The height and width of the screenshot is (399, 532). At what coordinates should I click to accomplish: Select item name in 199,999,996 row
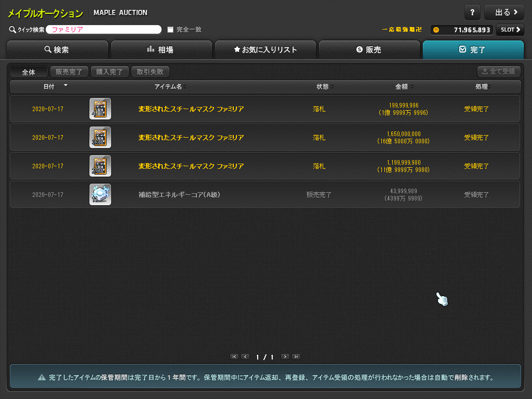[191, 109]
